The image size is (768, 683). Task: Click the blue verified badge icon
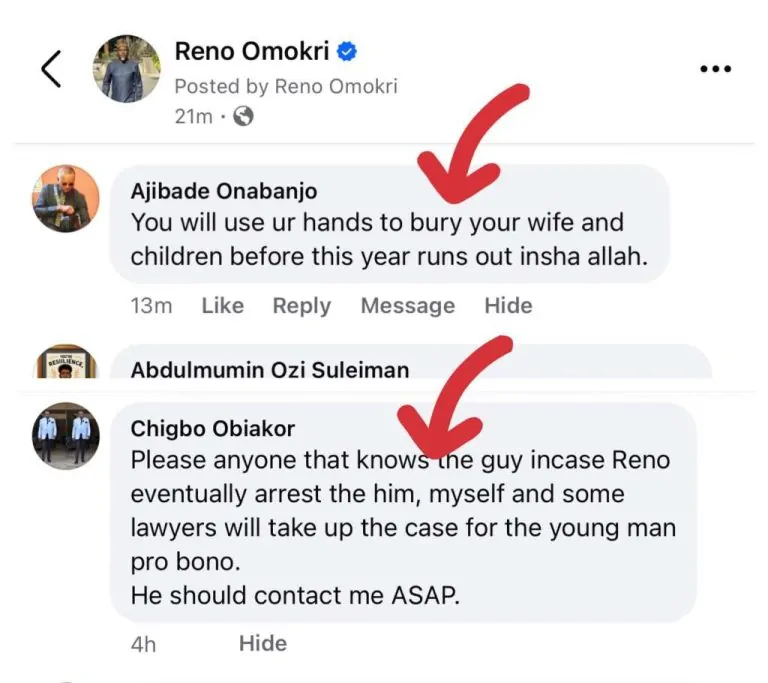[349, 52]
